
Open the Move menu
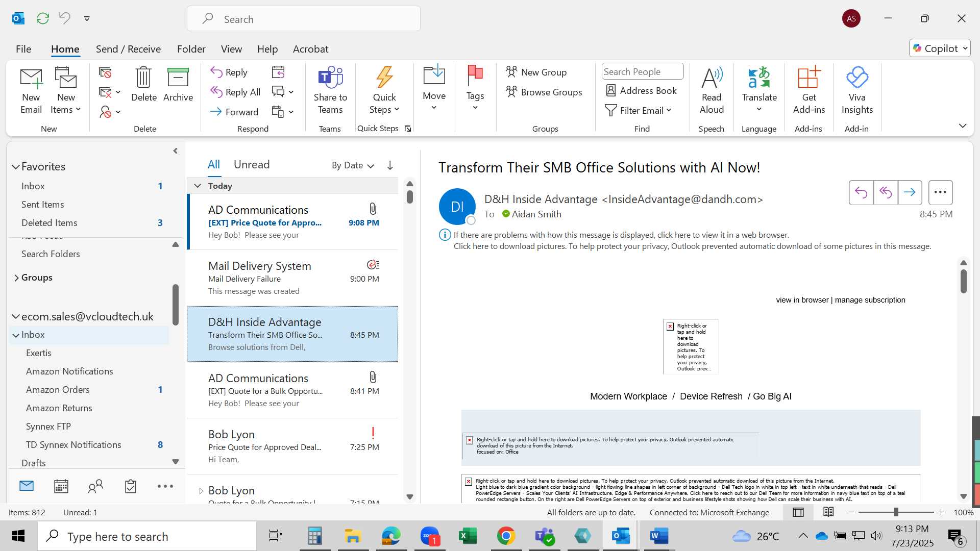(434, 88)
